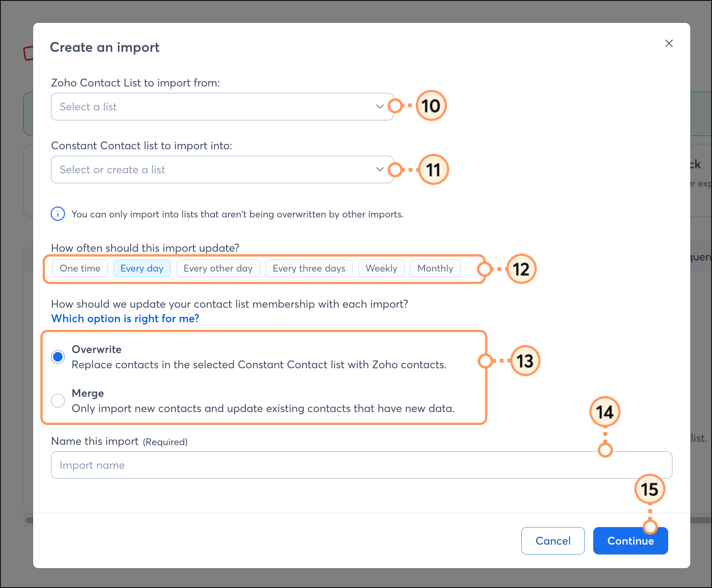Open Which option is right for me link
This screenshot has width=712, height=588.
coord(125,318)
